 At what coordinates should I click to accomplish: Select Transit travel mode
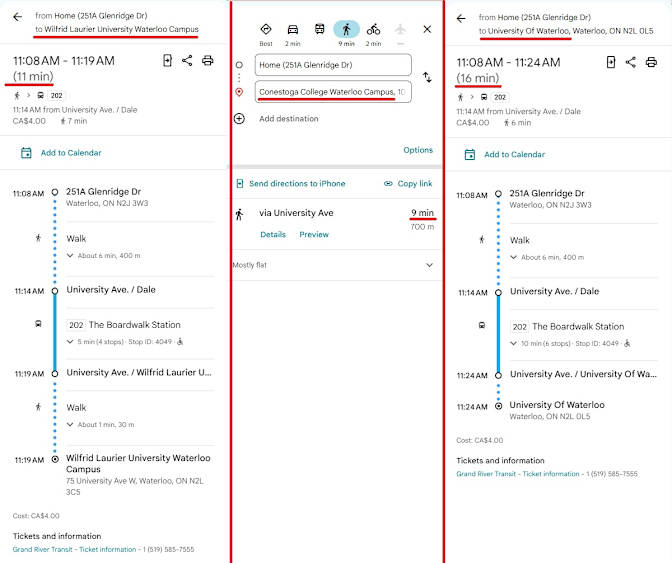pos(320,29)
